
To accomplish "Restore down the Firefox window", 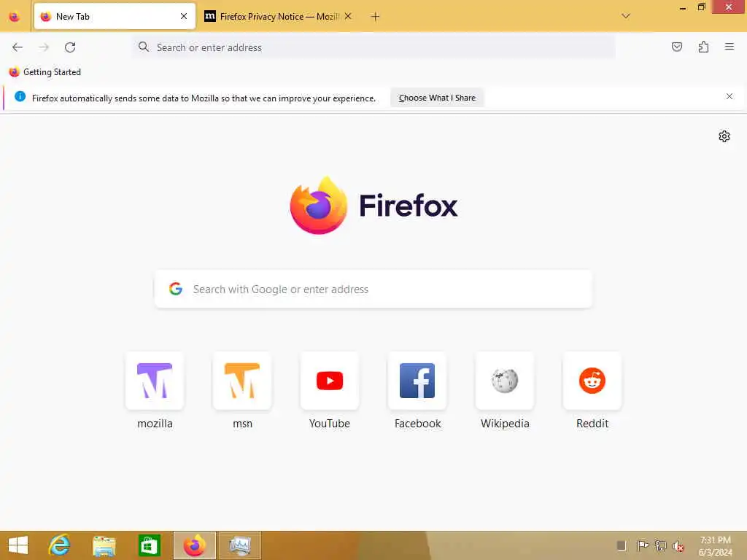I will click(701, 7).
